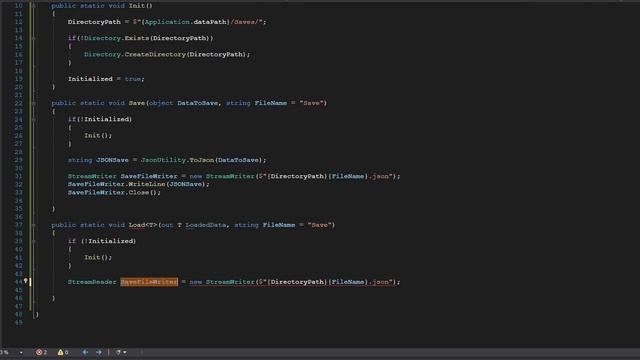This screenshot has height=360, width=640.
Task: Collapse the if block on line 39
Action: [x=33, y=241]
